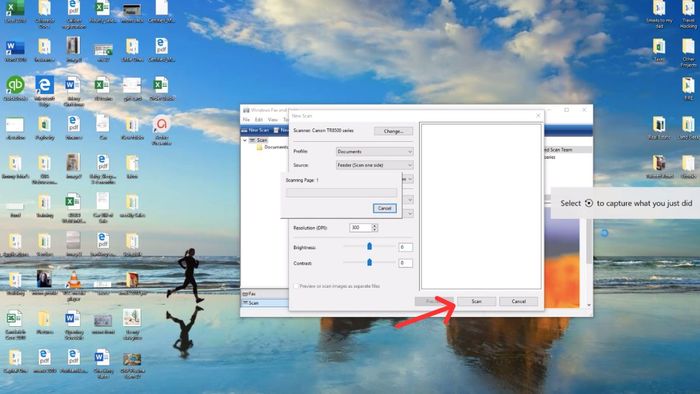Viewport: 700px width, 394px height.
Task: Cancel the Scanning Page 1 progress dialog
Action: tap(384, 208)
